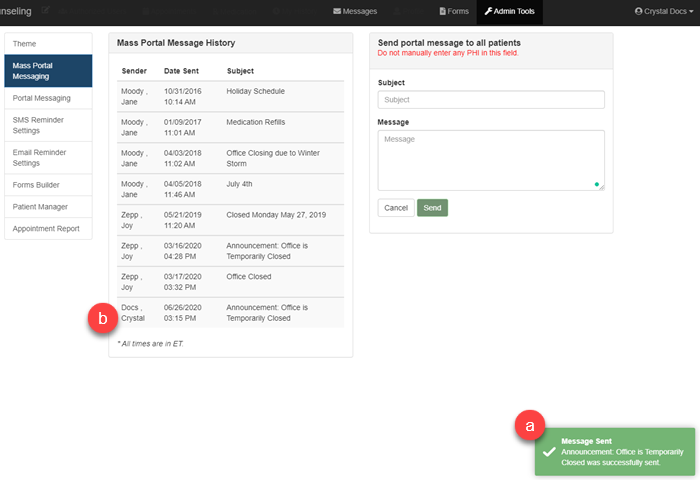Click the All times are in ET note
Image resolution: width=700 pixels, height=481 pixels.
pos(150,343)
